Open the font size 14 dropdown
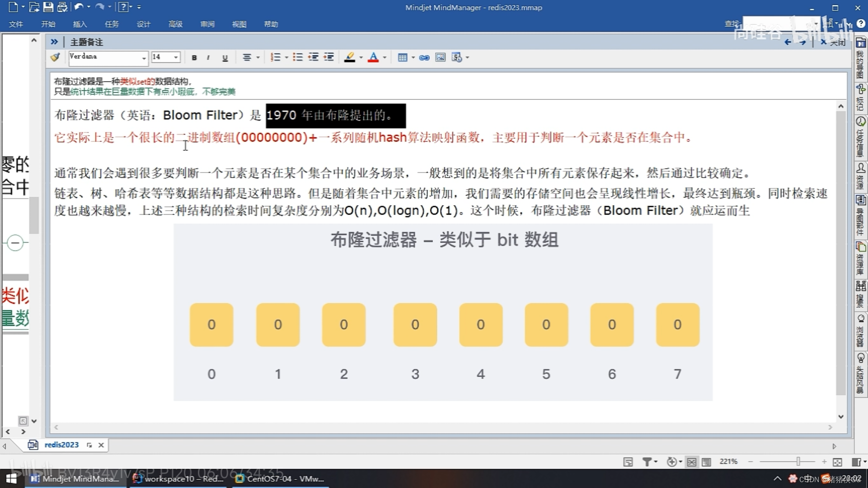 click(x=176, y=57)
